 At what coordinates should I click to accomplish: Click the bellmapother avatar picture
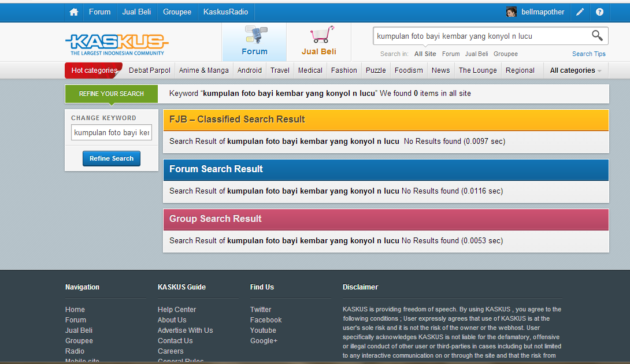pos(511,12)
